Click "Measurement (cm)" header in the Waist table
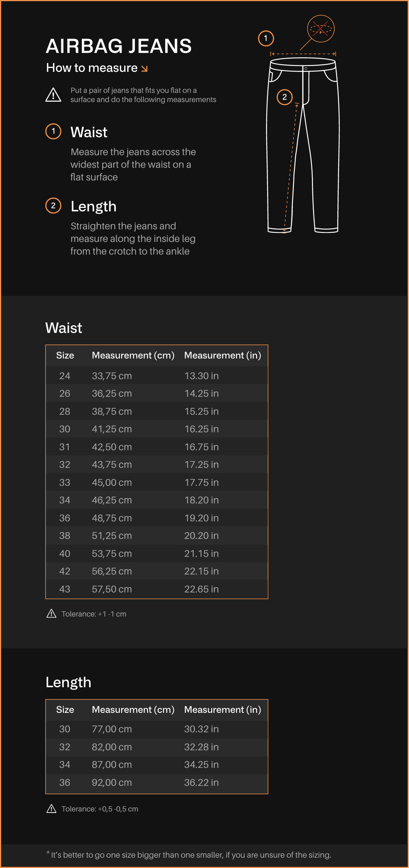Screen dimensions: 409x868 click(133, 355)
